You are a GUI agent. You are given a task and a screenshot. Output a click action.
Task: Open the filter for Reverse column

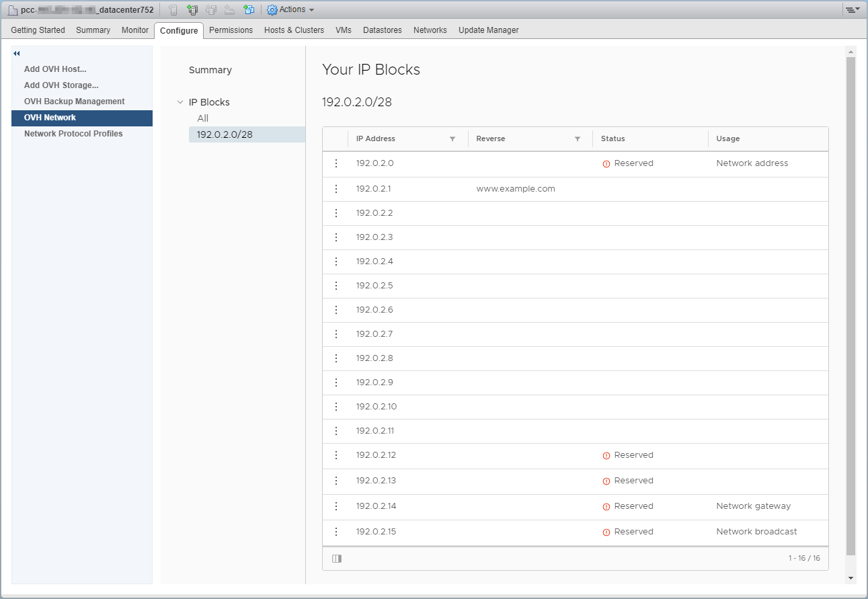[x=578, y=139]
